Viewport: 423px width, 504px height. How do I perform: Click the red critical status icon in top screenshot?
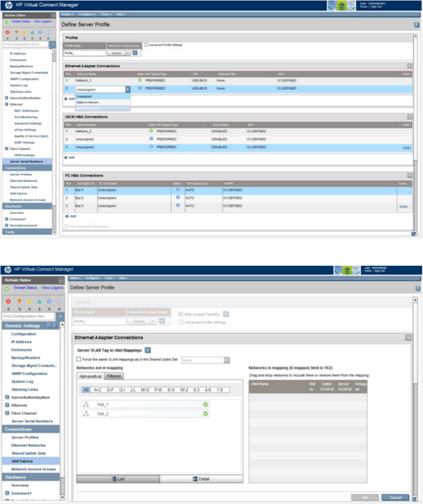pos(8,32)
